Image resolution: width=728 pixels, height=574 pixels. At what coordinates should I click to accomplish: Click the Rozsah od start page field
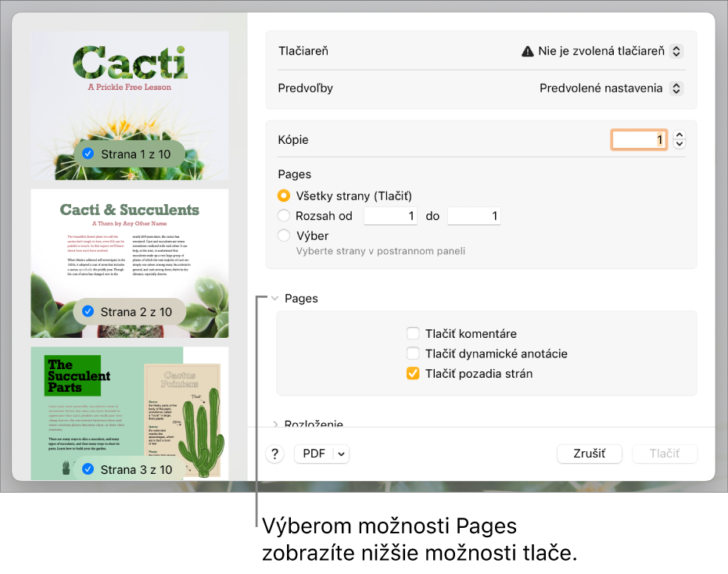(x=390, y=216)
